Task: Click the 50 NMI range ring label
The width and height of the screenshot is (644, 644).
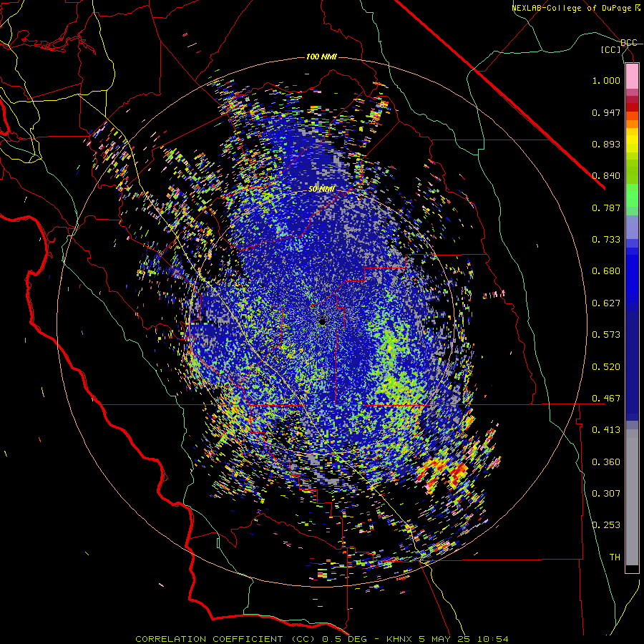Action: 321,190
